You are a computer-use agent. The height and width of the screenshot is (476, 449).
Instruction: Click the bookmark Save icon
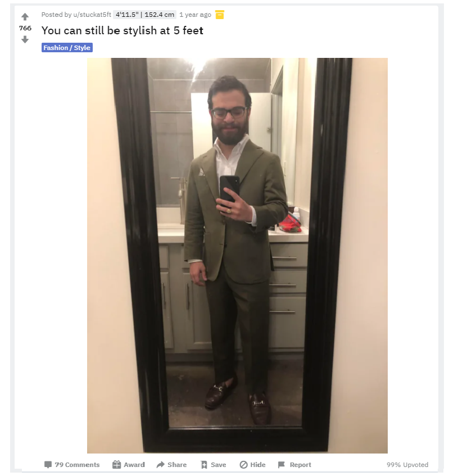[204, 464]
